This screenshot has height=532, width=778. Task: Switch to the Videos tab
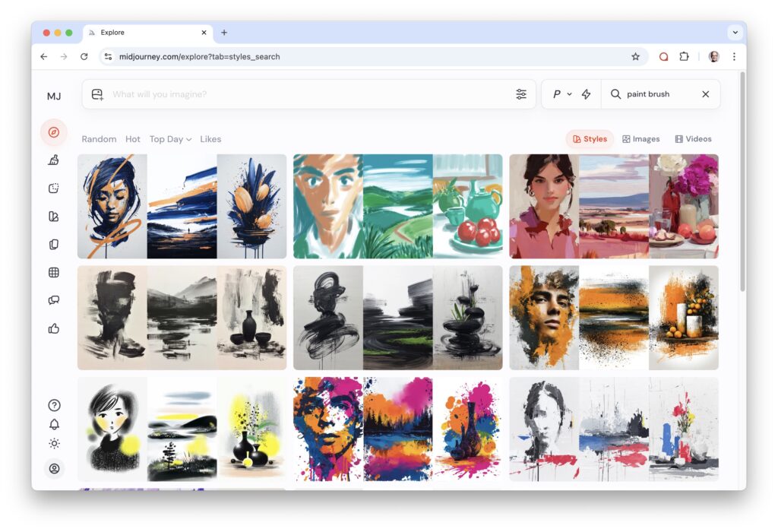(693, 139)
